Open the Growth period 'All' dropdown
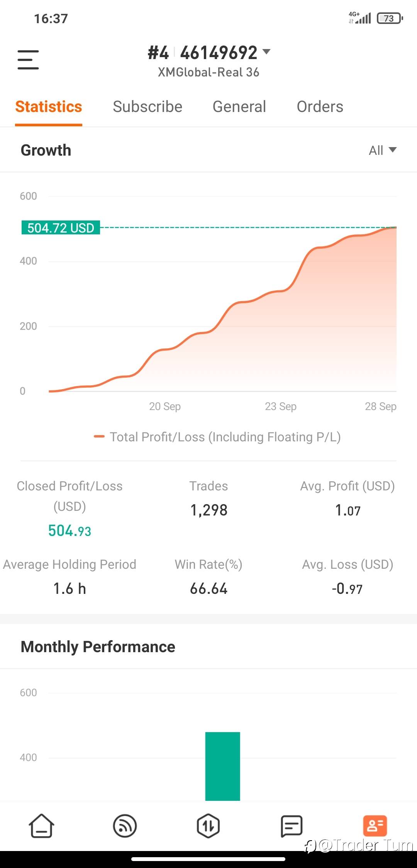Screen dimensions: 417x868 pos(383,150)
